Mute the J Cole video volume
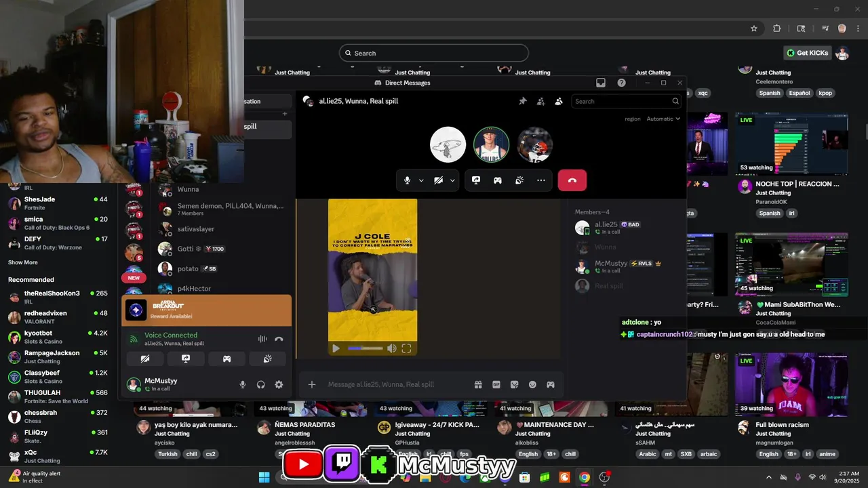 (391, 348)
